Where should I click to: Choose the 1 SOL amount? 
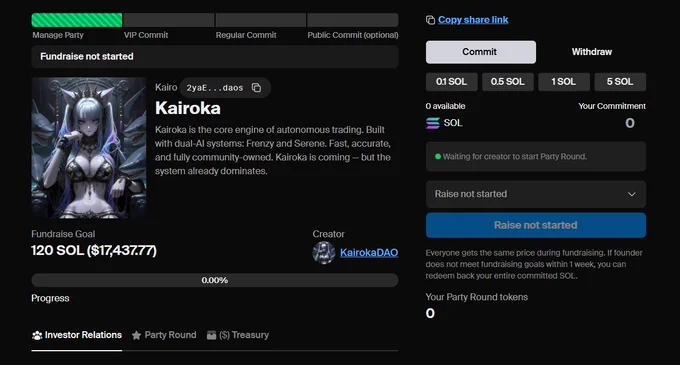564,81
